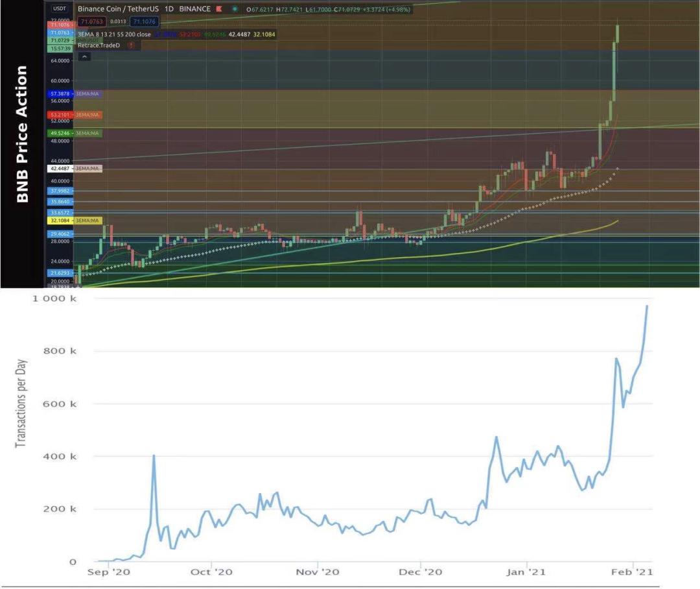Collapse the indicator legend with the chevron
This screenshot has width=700, height=589.
point(84,56)
